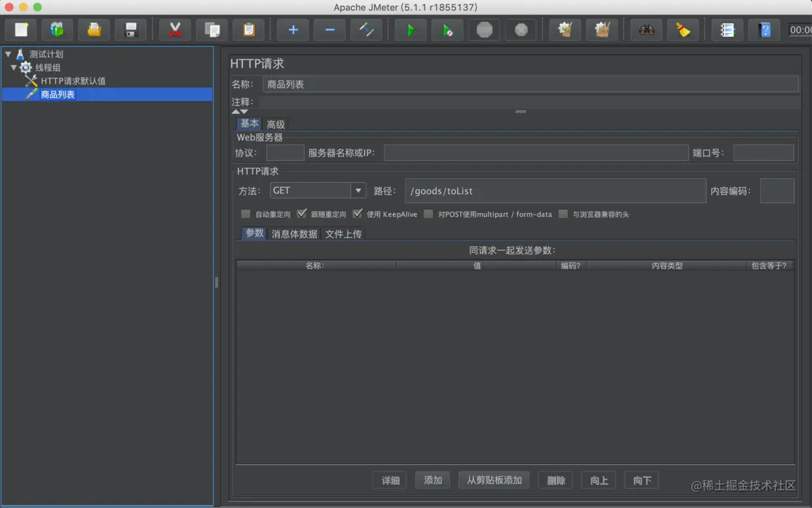Click the 名称: column header
This screenshot has width=812, height=508.
316,265
